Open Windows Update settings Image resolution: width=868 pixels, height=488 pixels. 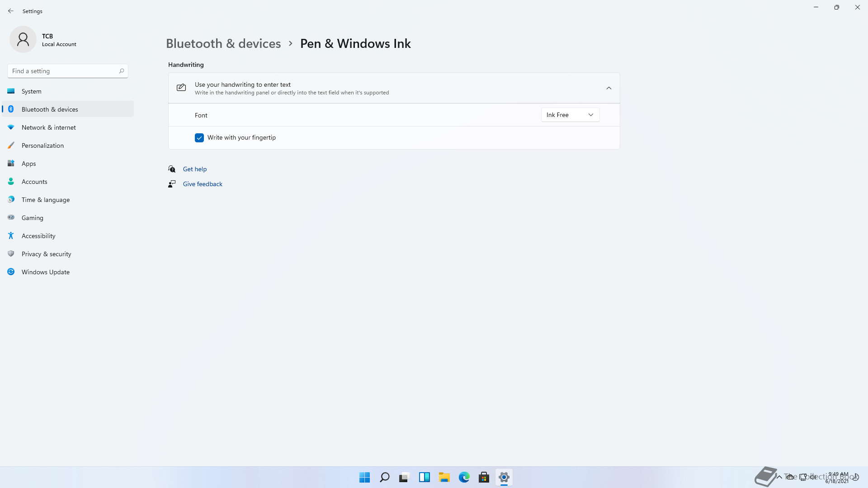click(68, 272)
